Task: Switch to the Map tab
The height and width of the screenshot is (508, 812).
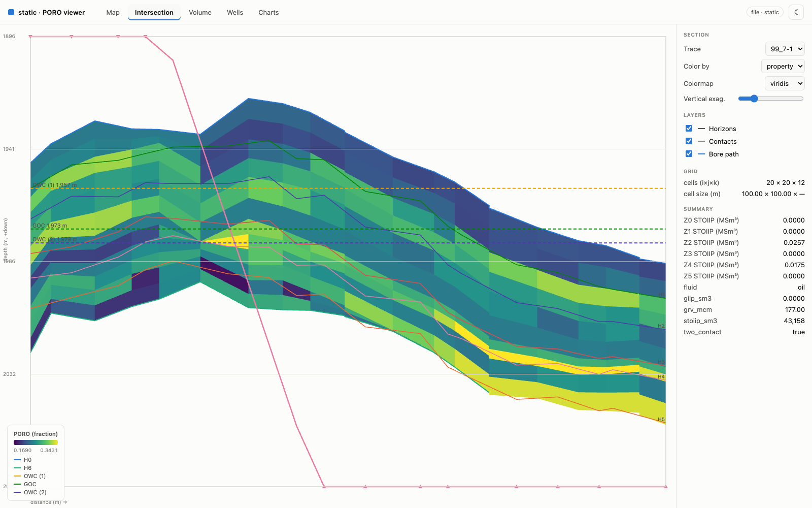Action: click(113, 12)
